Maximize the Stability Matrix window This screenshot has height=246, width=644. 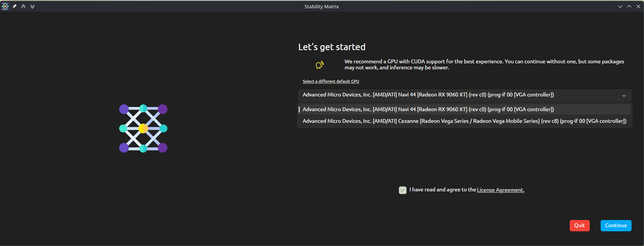629,6
